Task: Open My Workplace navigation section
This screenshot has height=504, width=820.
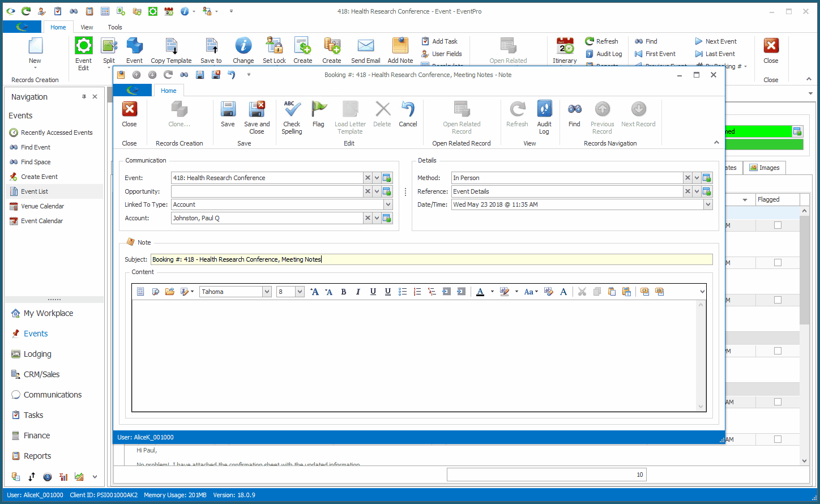Action: (x=48, y=313)
